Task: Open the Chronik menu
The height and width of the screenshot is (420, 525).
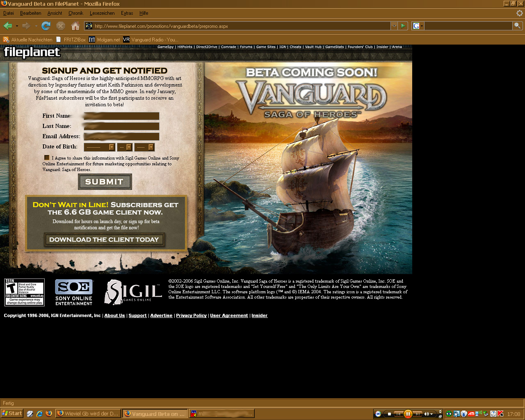Action: (75, 13)
